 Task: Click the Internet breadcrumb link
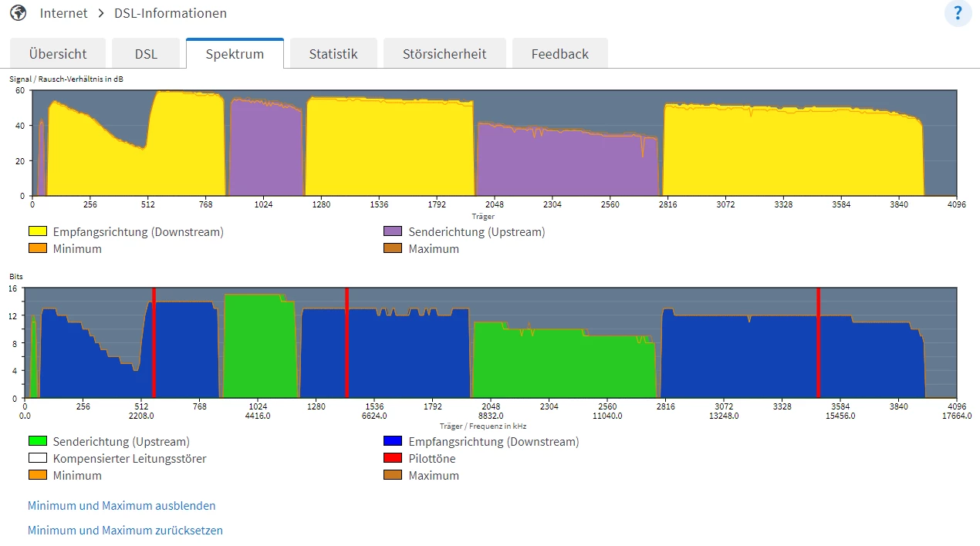coord(64,13)
